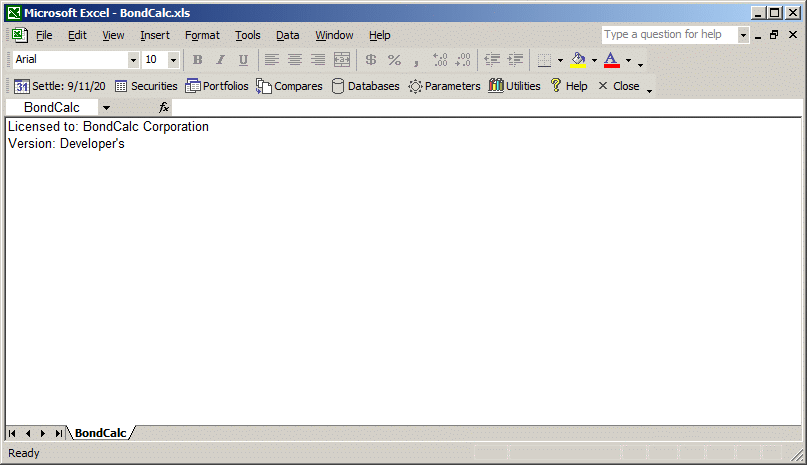
Task: Toggle Bold formatting
Action: pyautogui.click(x=197, y=60)
